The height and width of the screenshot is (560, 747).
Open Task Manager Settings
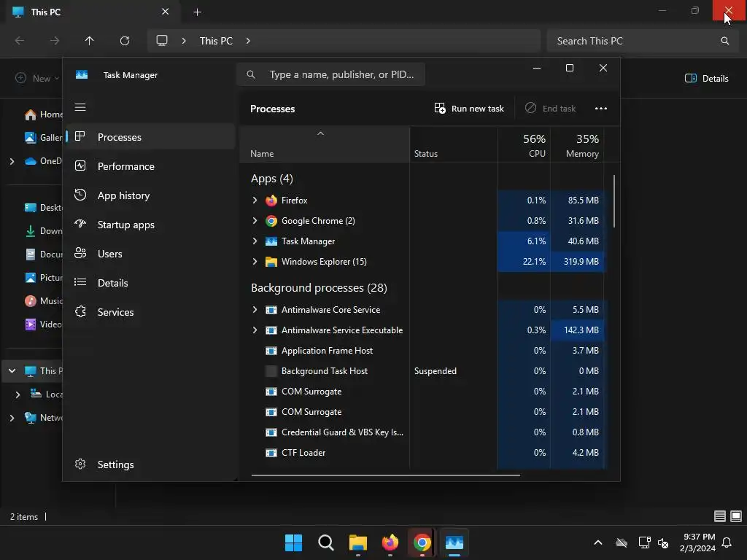click(x=150, y=464)
